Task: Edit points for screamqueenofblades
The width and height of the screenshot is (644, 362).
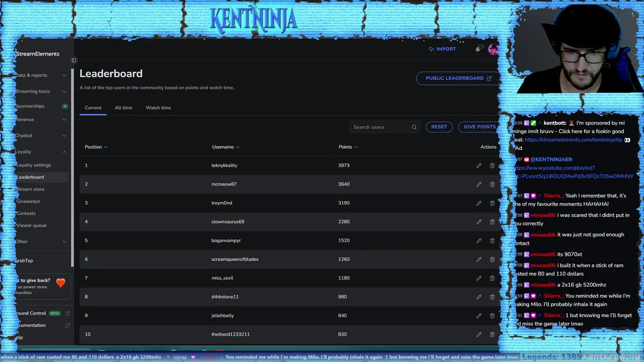Action: [x=478, y=259]
